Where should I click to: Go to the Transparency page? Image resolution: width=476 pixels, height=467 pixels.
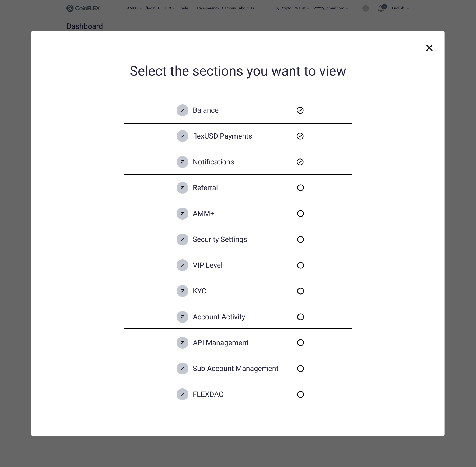tap(208, 8)
